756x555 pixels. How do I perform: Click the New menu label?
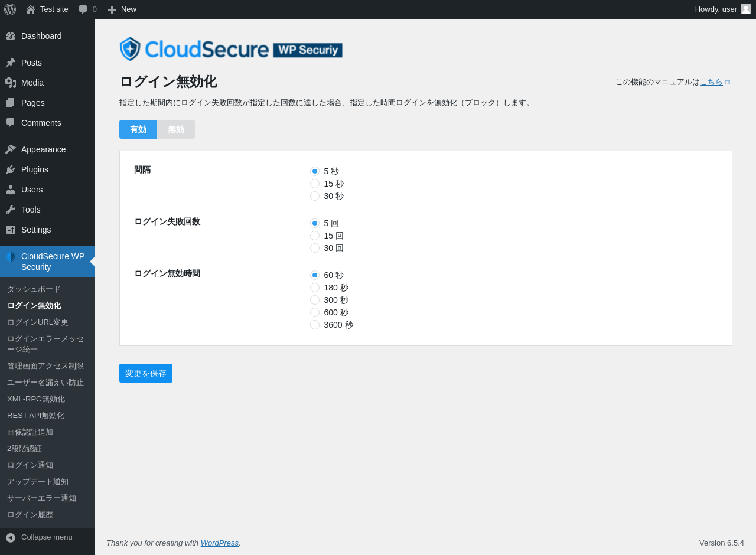pyautogui.click(x=129, y=9)
